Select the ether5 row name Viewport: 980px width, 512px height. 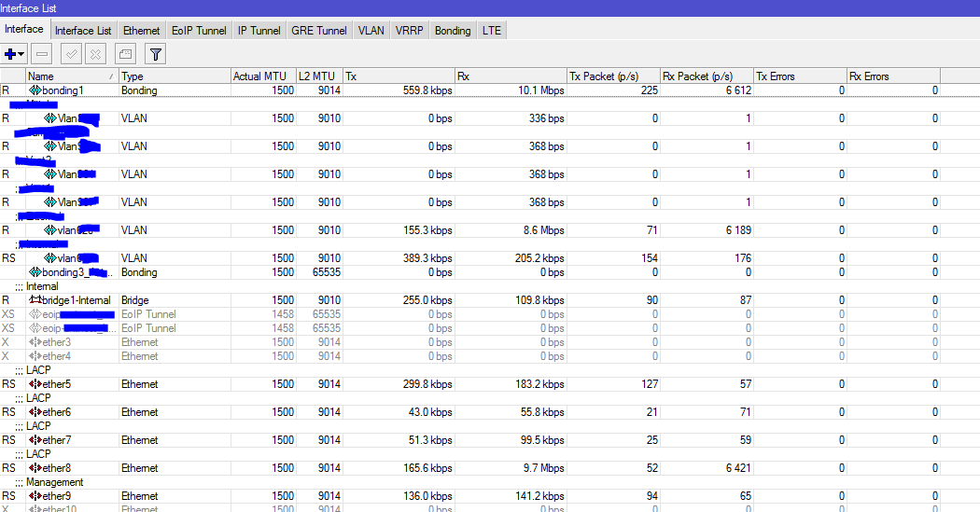click(57, 384)
